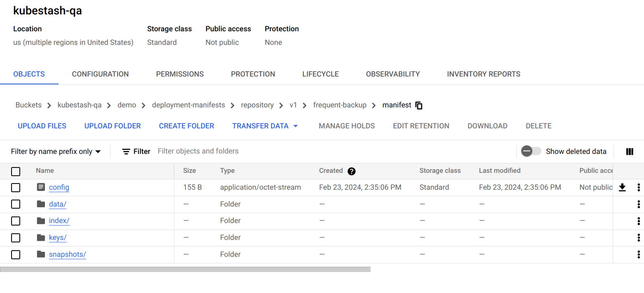Toggle the Show deleted data switch
Screen dimensions: 644x293
[531, 151]
